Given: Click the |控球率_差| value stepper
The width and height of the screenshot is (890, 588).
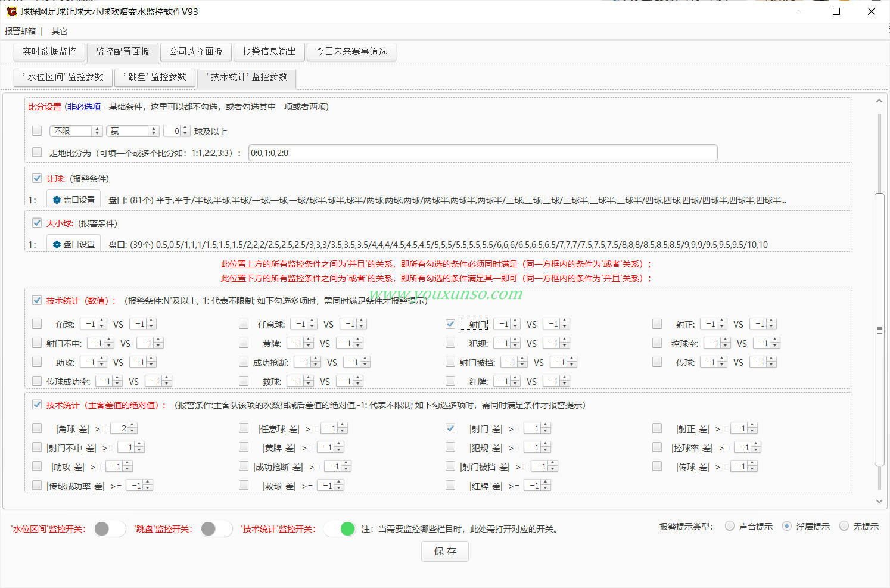Looking at the screenshot, I should pos(748,447).
